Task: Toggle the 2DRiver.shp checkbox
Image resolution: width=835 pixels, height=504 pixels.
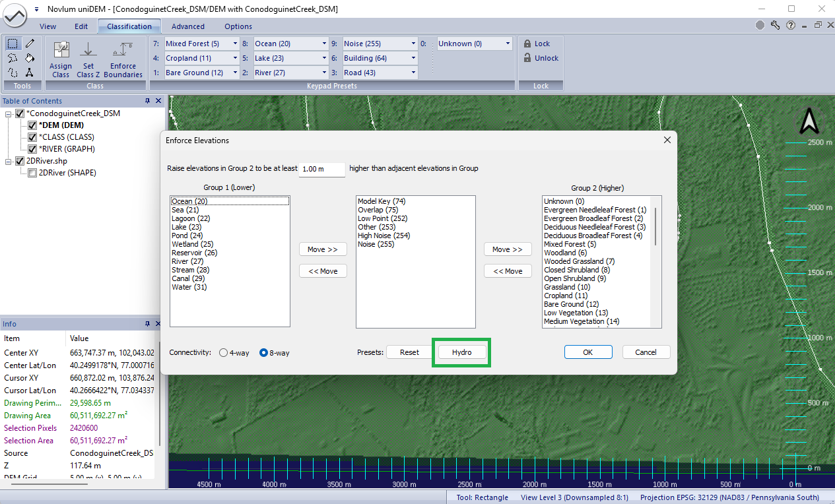Action: 20,161
